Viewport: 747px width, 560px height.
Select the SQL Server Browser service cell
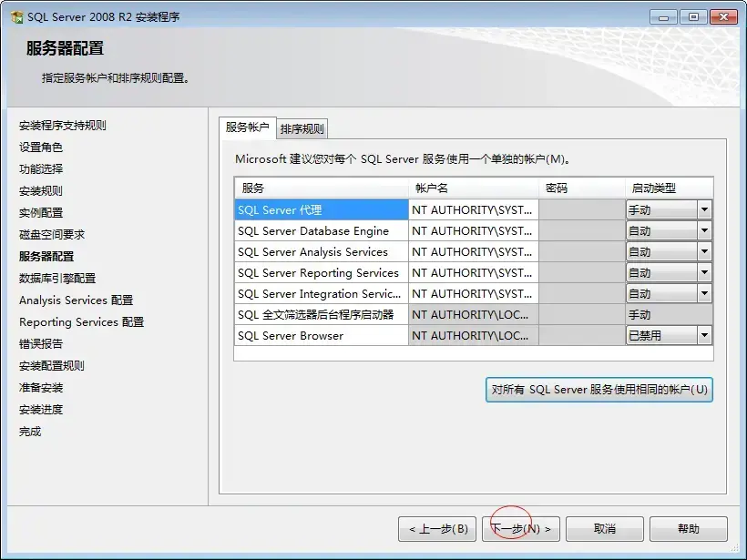point(322,335)
